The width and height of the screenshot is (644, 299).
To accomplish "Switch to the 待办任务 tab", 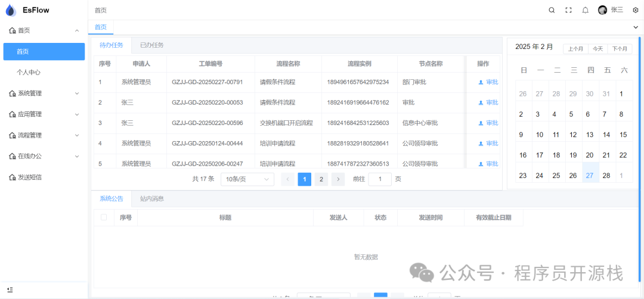I will click(x=112, y=45).
